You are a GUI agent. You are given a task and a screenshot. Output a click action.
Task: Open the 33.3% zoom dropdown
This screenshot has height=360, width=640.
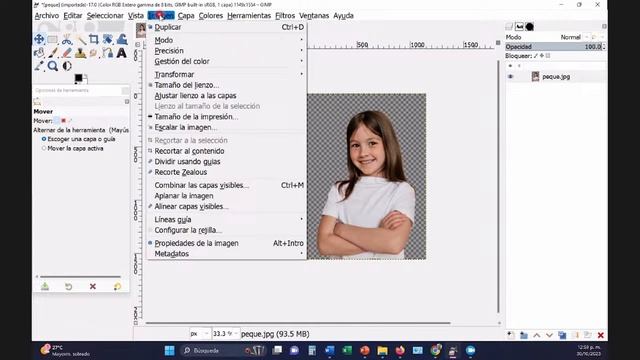tap(226, 334)
